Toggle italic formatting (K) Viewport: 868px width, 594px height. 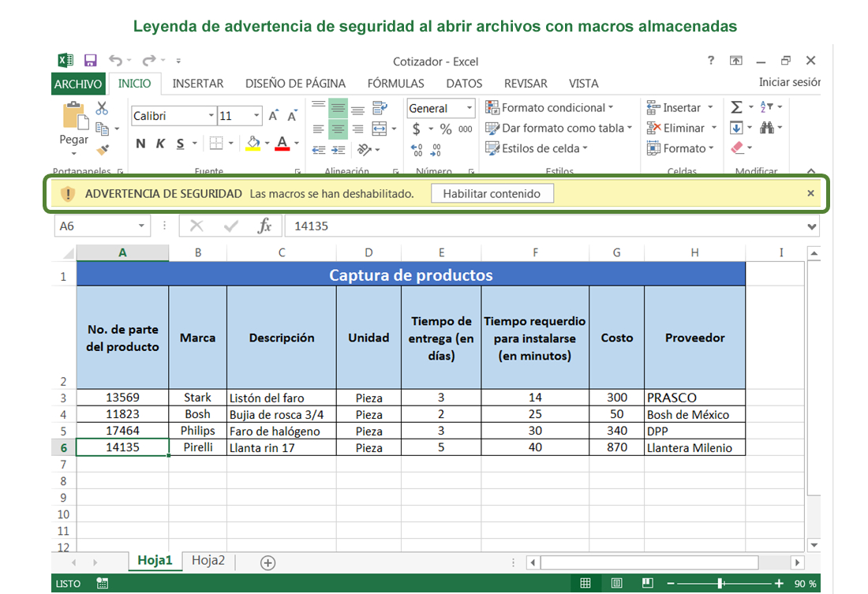(160, 144)
